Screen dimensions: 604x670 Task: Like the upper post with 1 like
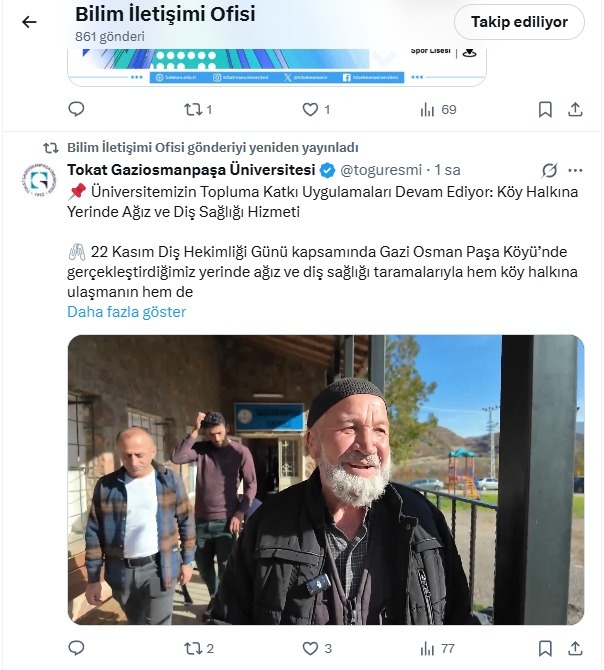coord(316,110)
